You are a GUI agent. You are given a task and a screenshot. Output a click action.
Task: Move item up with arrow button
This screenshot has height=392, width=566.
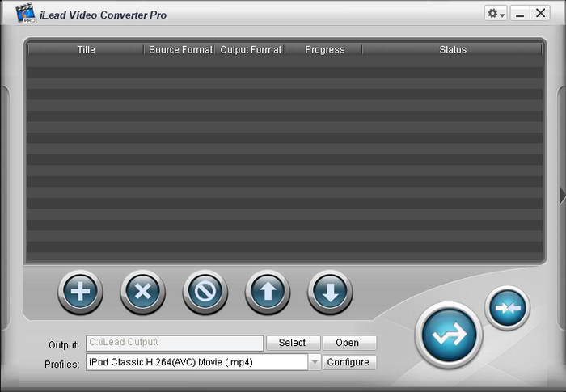268,292
